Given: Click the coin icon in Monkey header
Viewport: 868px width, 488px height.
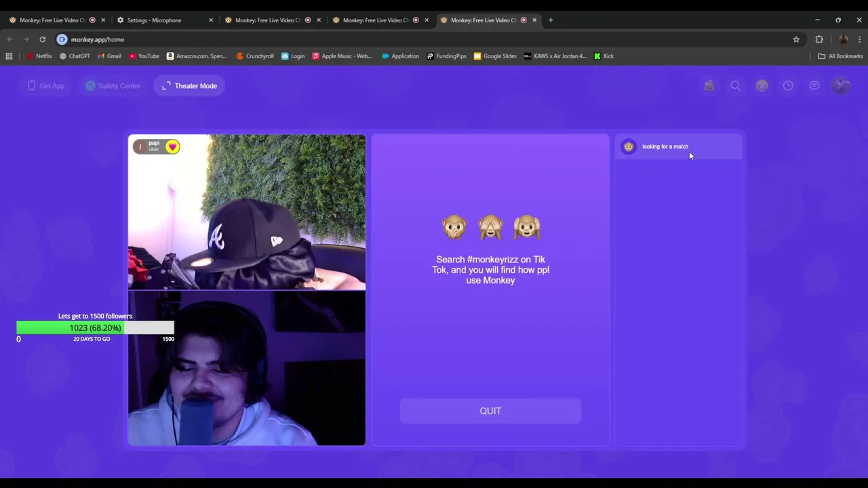Looking at the screenshot, I should click(762, 86).
